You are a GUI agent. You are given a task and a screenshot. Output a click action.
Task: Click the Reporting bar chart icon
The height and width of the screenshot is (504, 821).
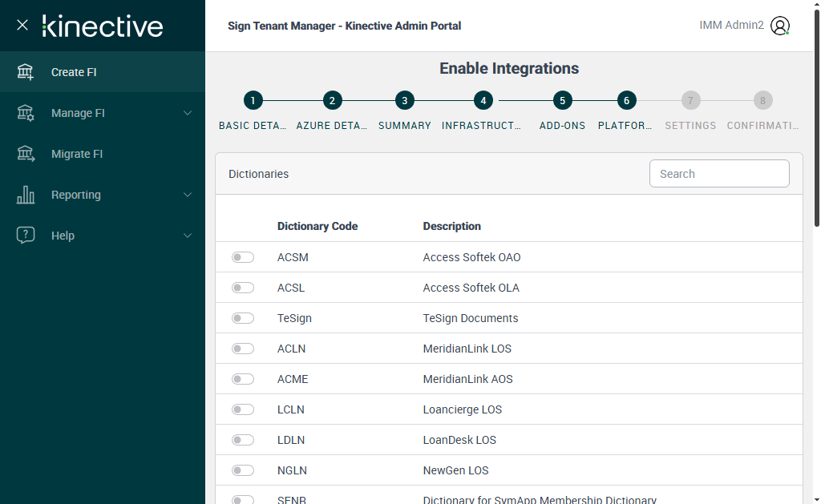point(26,195)
